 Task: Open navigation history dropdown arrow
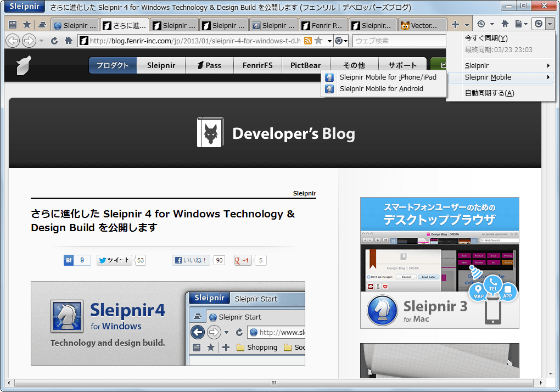(x=41, y=41)
